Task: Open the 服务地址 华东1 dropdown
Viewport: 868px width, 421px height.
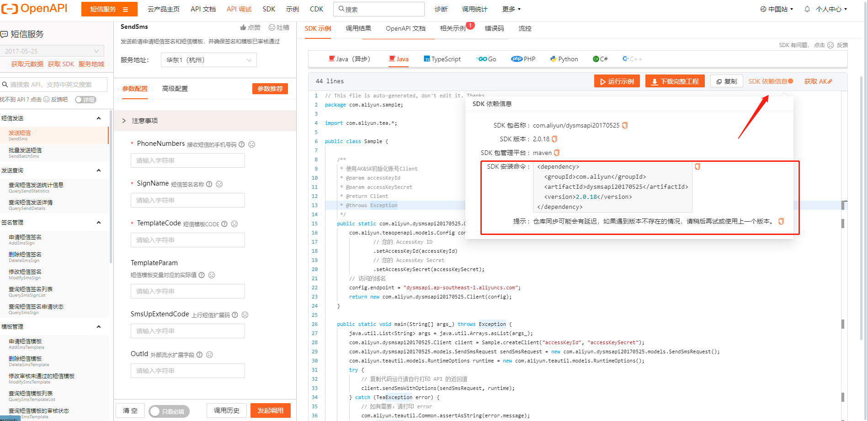Action: [x=209, y=60]
